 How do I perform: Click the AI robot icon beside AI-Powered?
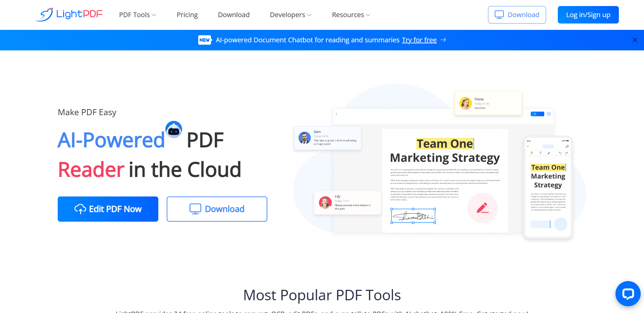[174, 130]
